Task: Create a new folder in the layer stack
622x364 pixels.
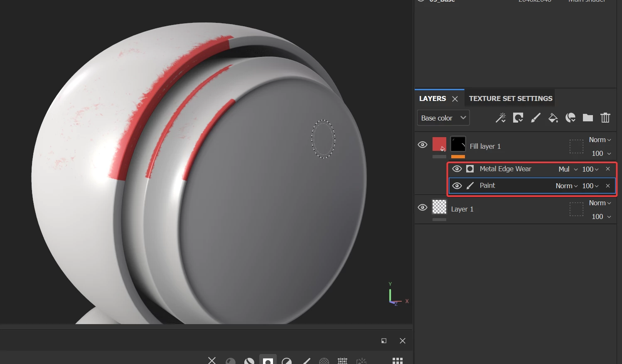Action: [588, 118]
